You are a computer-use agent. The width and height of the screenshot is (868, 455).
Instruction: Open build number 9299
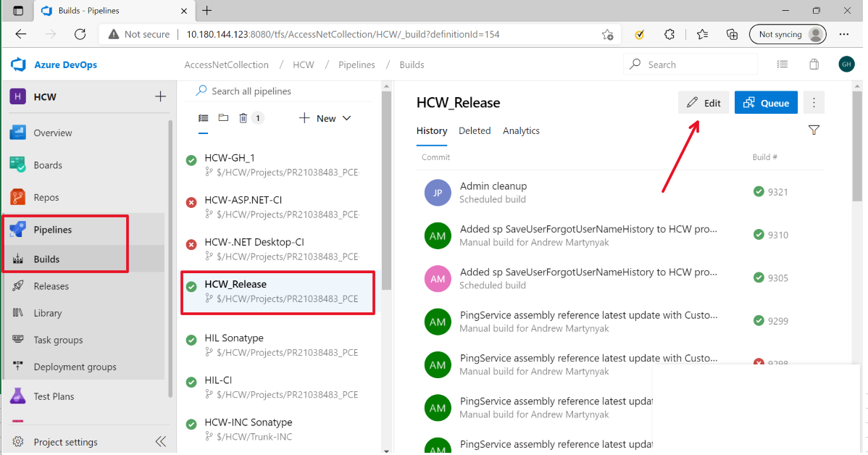[777, 321]
